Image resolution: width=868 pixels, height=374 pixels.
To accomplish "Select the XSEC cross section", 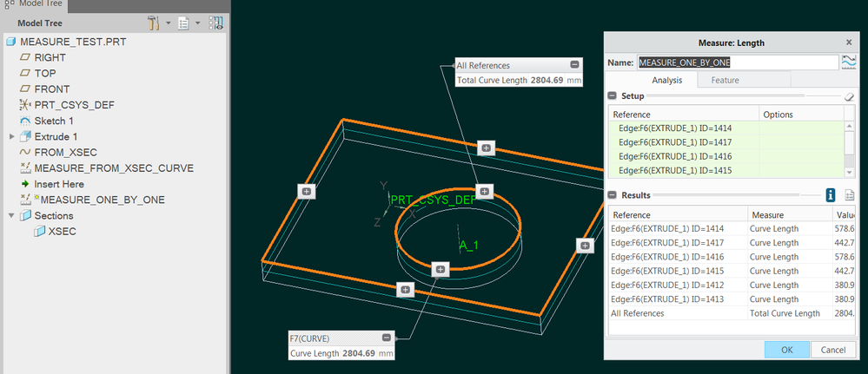I will (x=62, y=232).
